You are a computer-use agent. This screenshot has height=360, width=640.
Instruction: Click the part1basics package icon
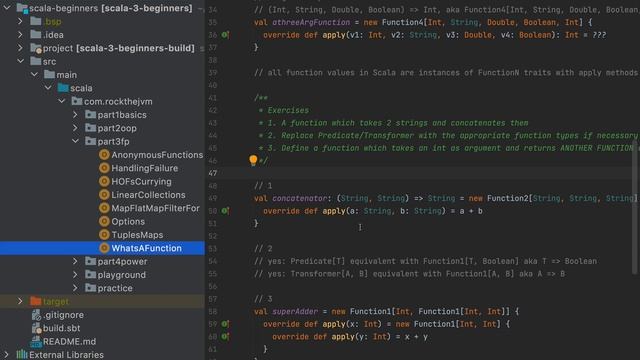[90, 115]
